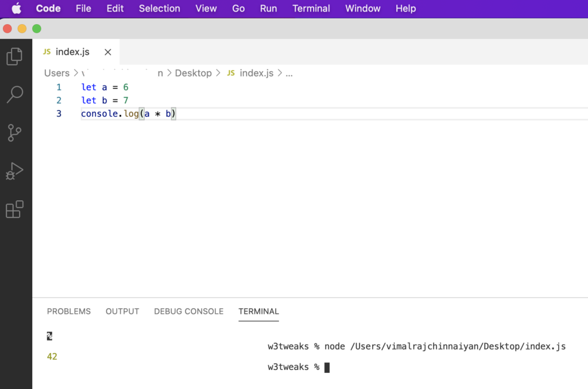This screenshot has height=389, width=588.
Task: Open the Run menu
Action: pos(269,8)
